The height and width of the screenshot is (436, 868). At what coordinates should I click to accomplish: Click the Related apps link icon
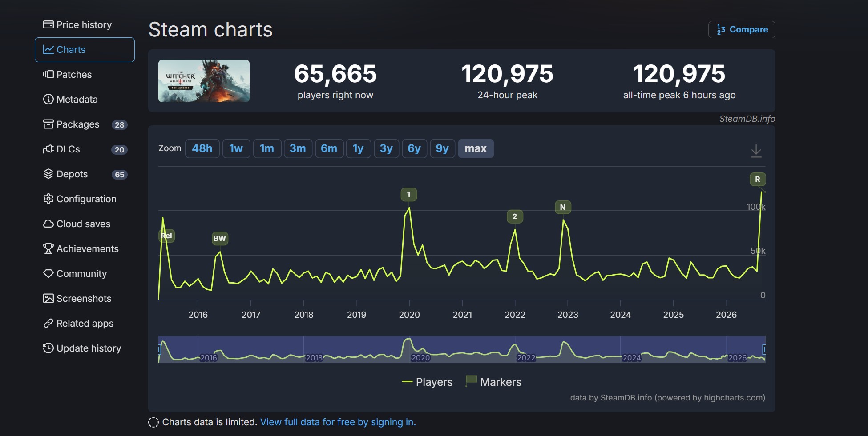(48, 323)
